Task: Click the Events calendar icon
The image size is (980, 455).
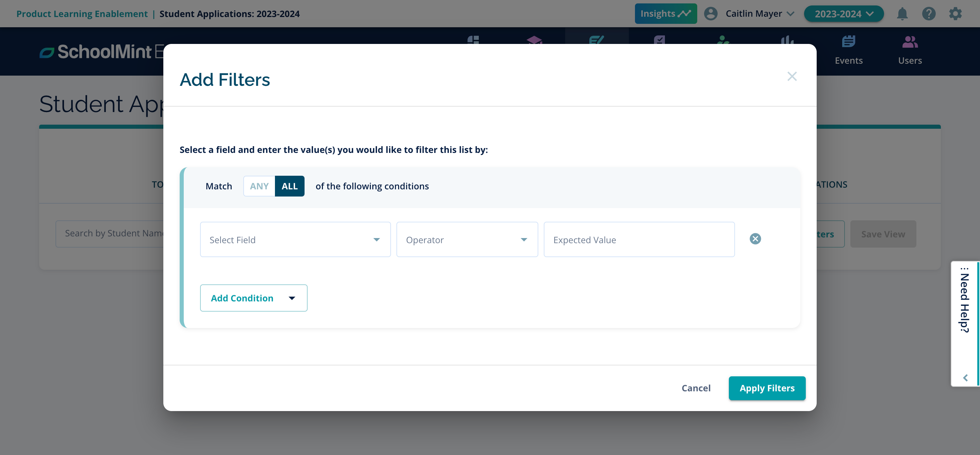Action: tap(848, 42)
